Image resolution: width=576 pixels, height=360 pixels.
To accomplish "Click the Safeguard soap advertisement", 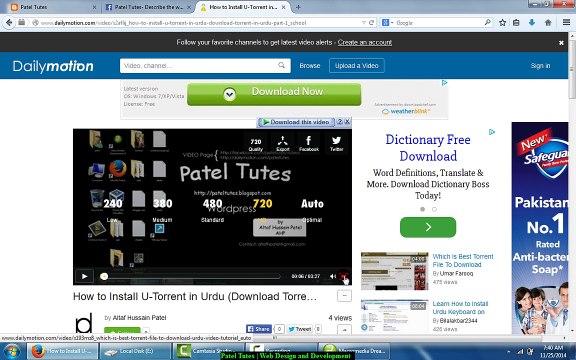I will pyautogui.click(x=540, y=228).
